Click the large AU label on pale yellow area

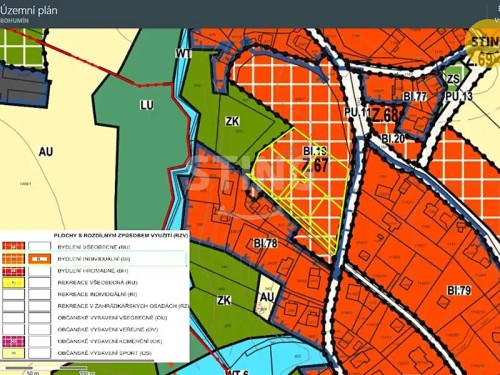click(x=46, y=152)
